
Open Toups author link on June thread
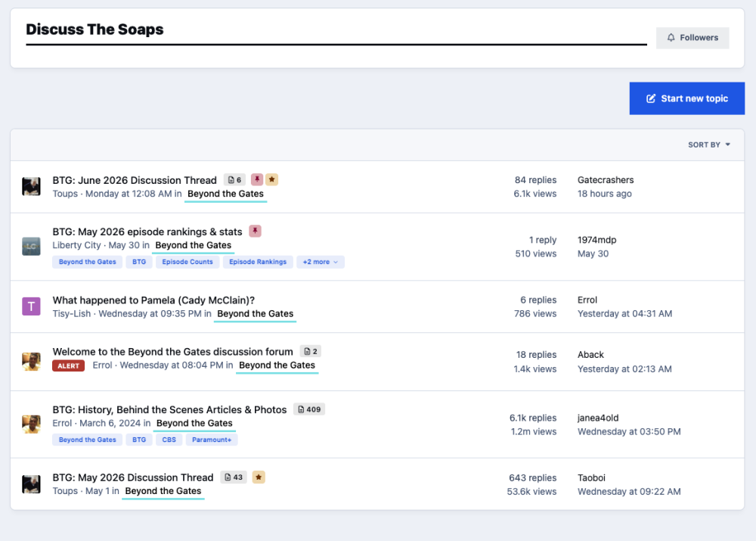click(x=65, y=194)
